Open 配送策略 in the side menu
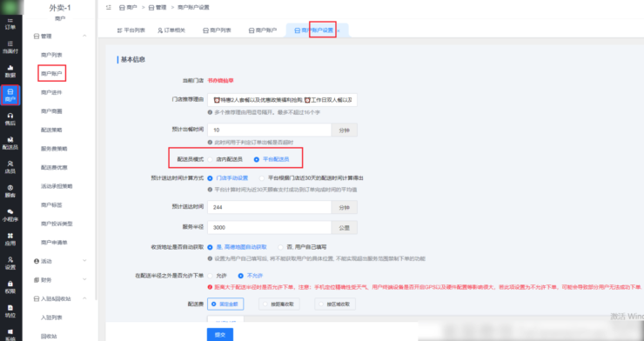Viewport: 644px width, 341px height. pyautogui.click(x=51, y=130)
